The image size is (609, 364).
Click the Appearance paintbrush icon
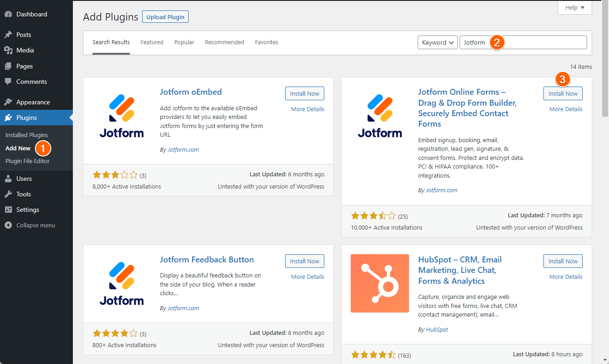(8, 102)
